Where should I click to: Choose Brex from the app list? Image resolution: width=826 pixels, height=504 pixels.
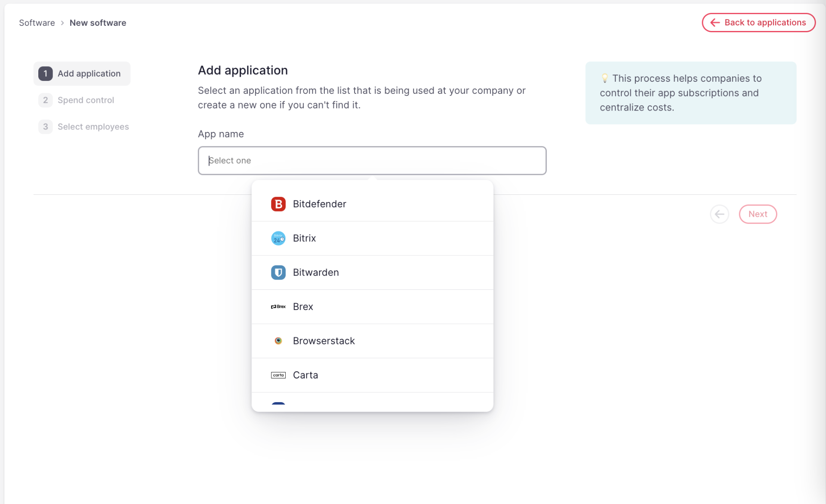click(302, 306)
